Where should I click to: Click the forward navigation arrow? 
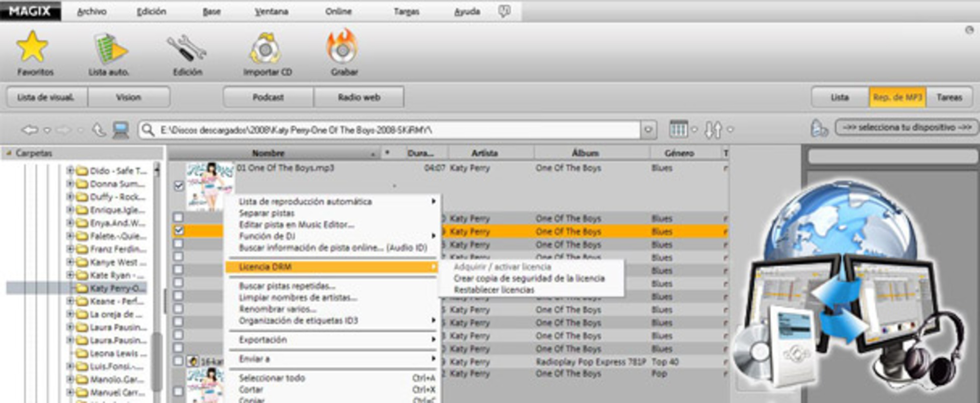[64, 130]
